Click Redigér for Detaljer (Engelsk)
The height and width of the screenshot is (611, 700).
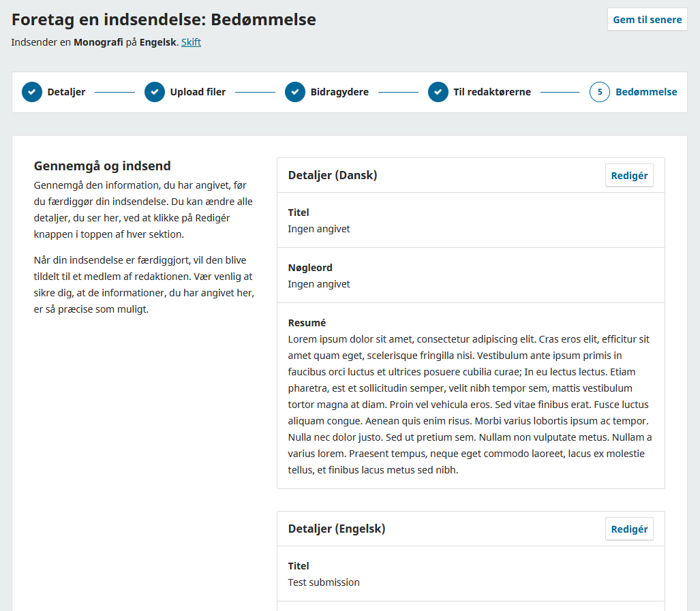pos(629,529)
